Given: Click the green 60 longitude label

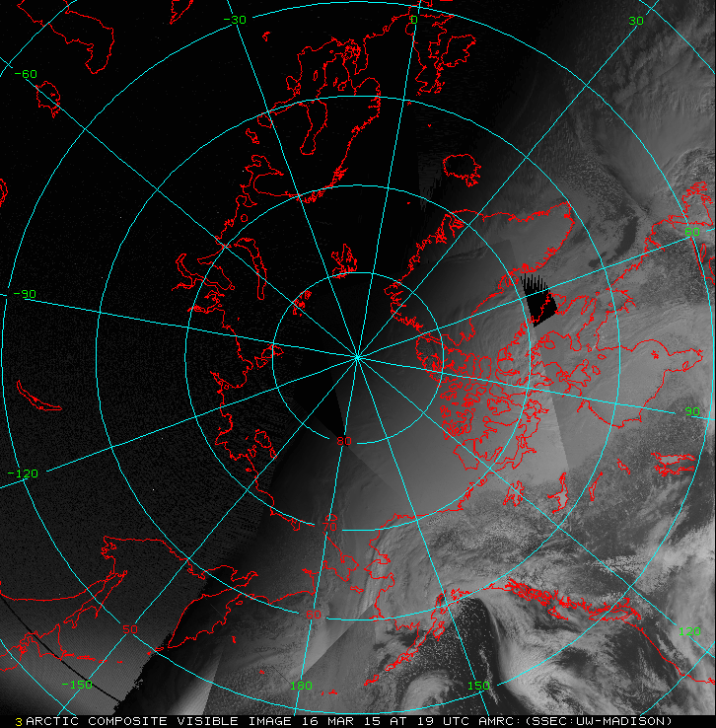Looking at the screenshot, I should point(692,232).
